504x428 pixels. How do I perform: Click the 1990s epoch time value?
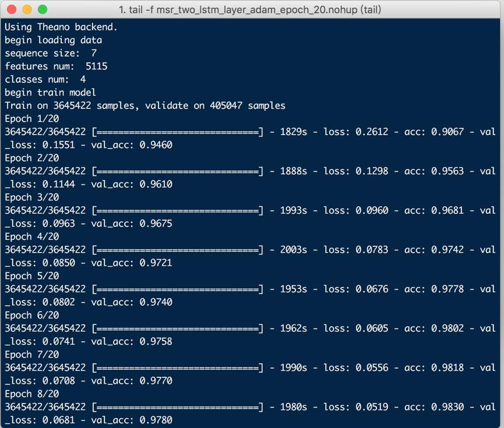(294, 367)
